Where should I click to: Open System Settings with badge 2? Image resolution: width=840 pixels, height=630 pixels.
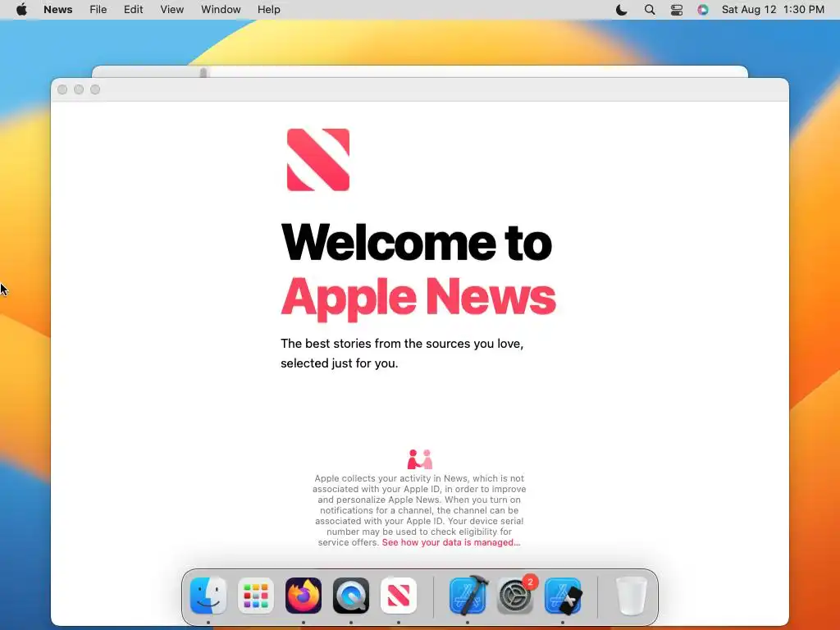coord(515,596)
